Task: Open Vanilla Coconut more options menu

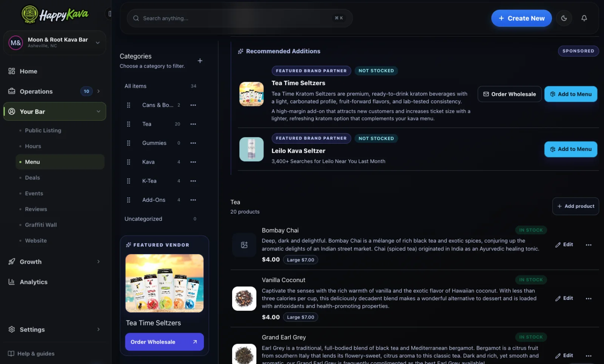Action: [589, 298]
